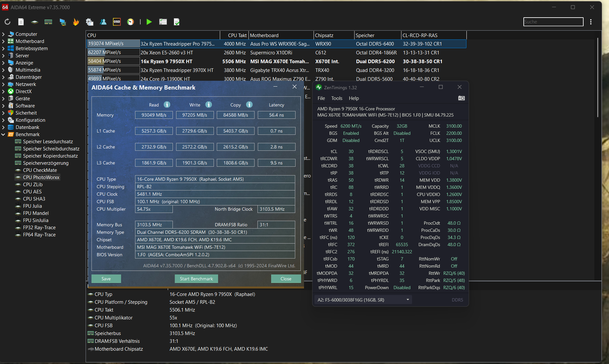Click the ZenTimings app icon in its title bar
The width and height of the screenshot is (609, 364).
coord(319,87)
